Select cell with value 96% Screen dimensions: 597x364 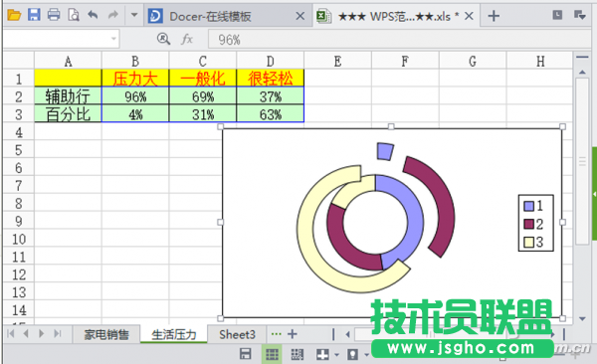click(x=135, y=96)
